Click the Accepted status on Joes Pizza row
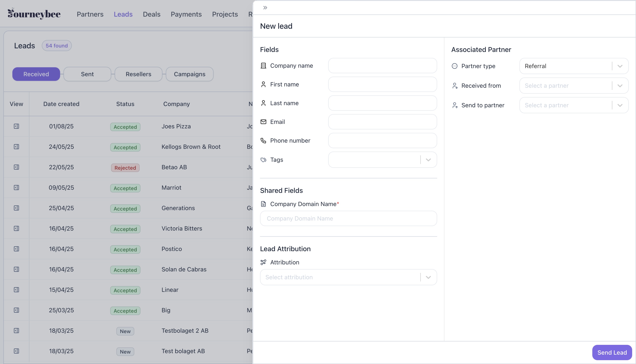 (x=125, y=127)
